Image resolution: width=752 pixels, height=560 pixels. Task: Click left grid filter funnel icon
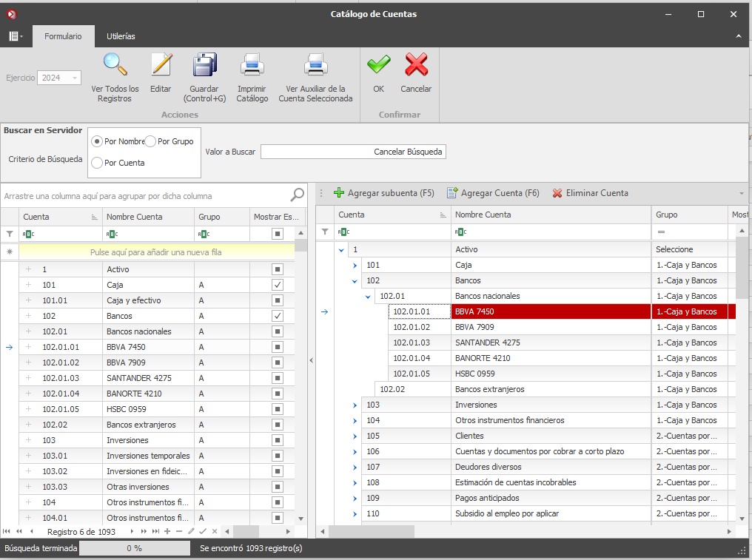pyautogui.click(x=9, y=234)
